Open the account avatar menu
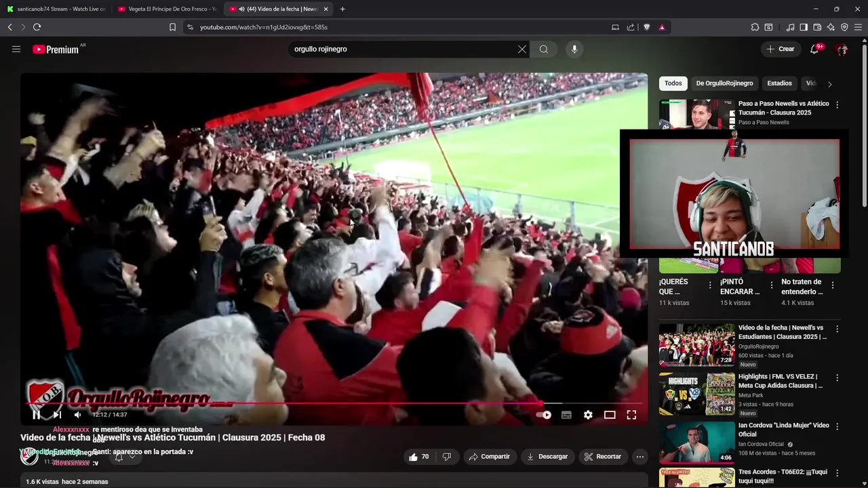This screenshot has width=868, height=488. click(842, 49)
